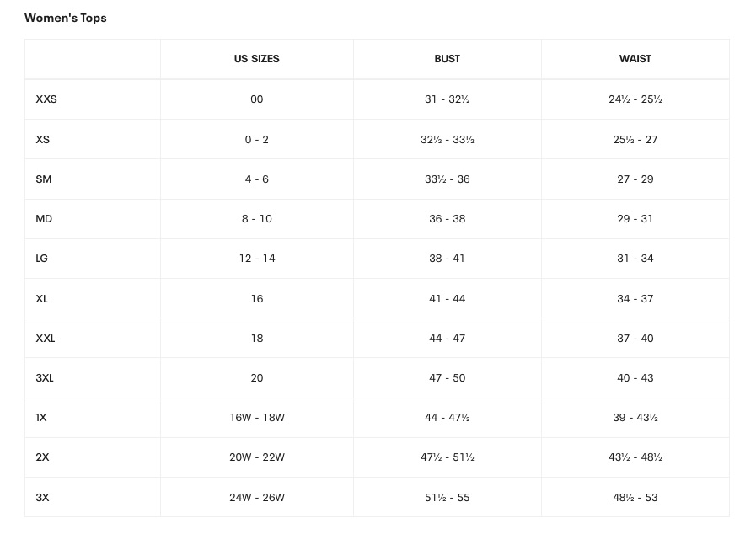The height and width of the screenshot is (534, 756).
Task: Click the MD row label
Action: [x=44, y=219]
